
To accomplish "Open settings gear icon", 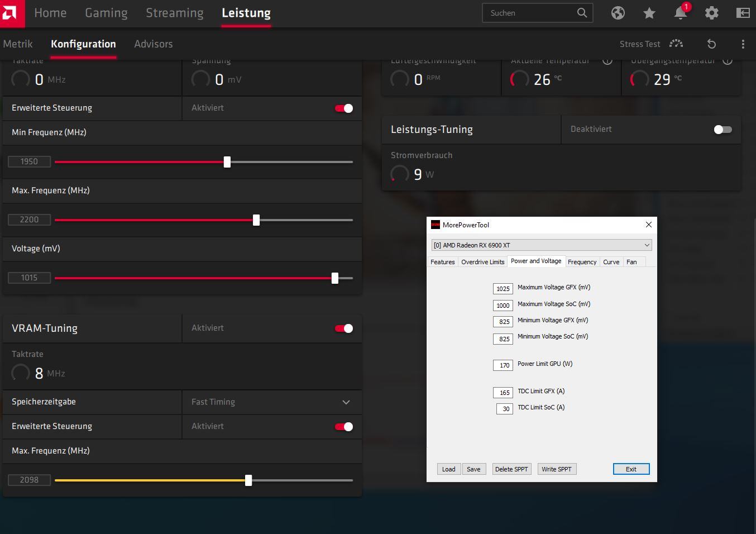I will tap(712, 13).
